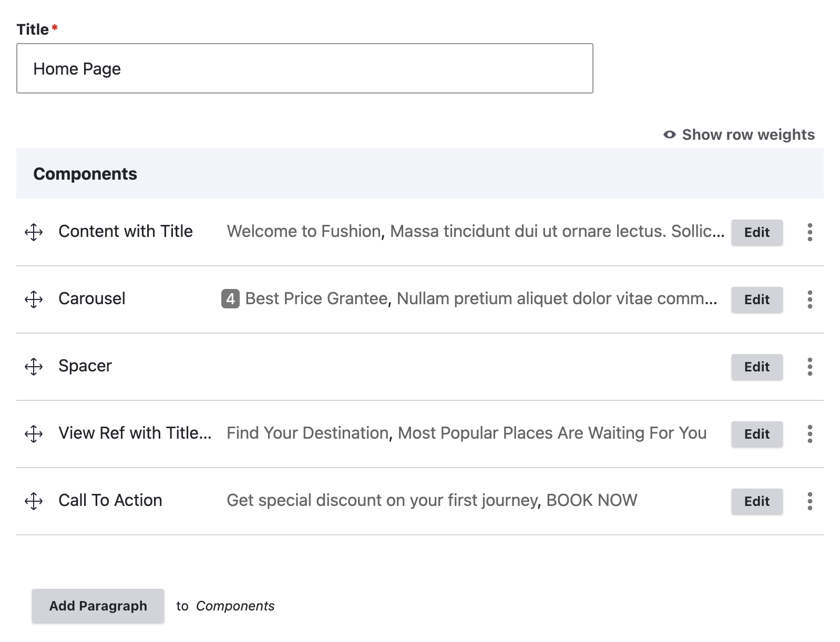Focus the Title input field
The width and height of the screenshot is (840, 642).
(x=305, y=69)
